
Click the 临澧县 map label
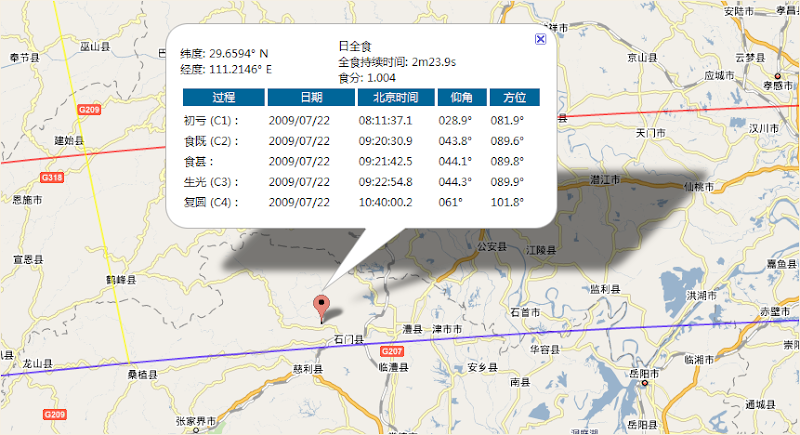click(393, 367)
